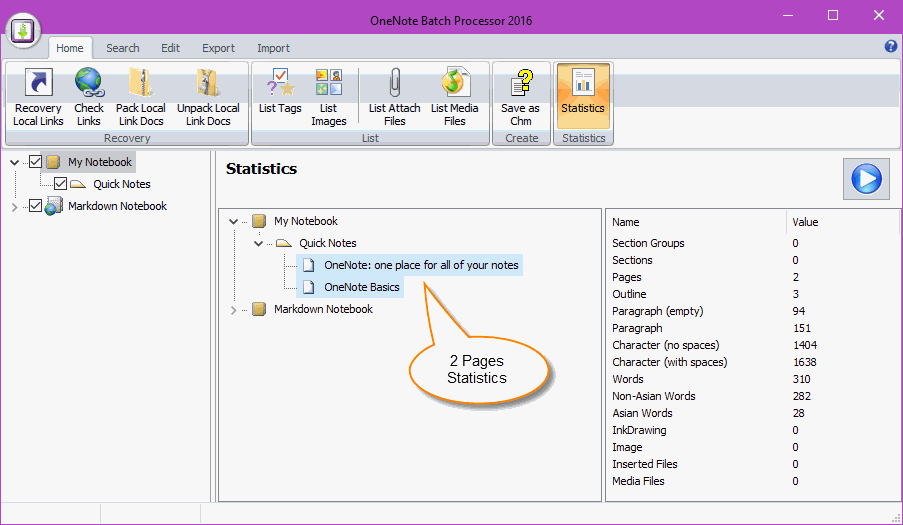Click My Notebook book icon in statistics tree
Image resolution: width=903 pixels, height=525 pixels.
tap(259, 221)
